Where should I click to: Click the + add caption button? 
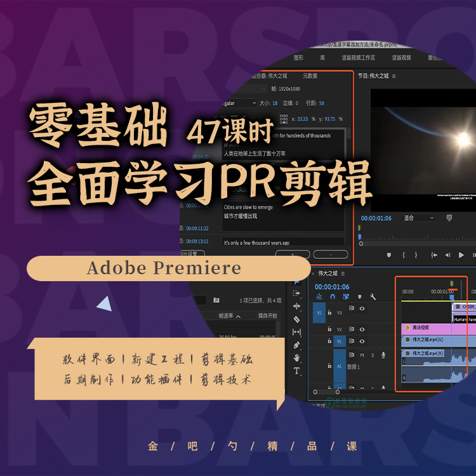point(293,255)
